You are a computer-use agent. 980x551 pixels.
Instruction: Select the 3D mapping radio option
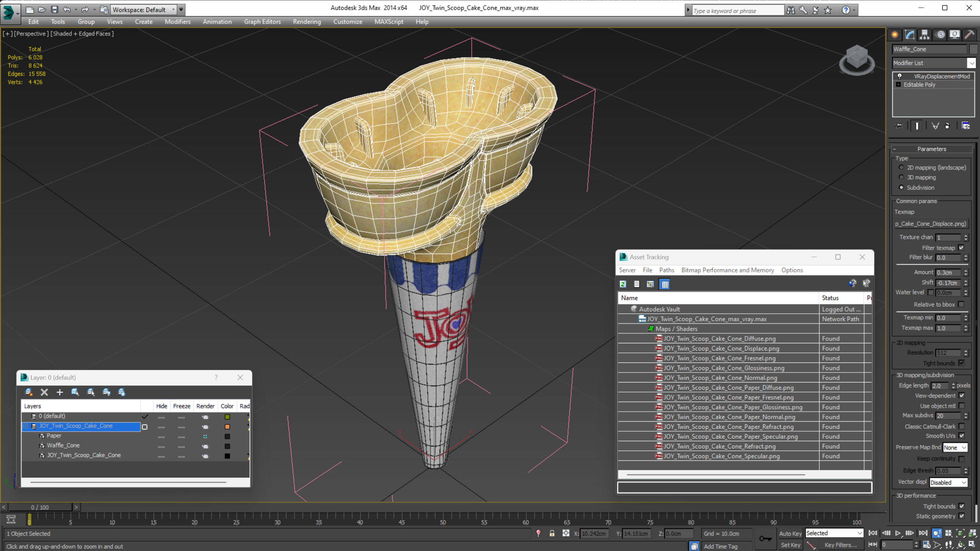tap(901, 177)
